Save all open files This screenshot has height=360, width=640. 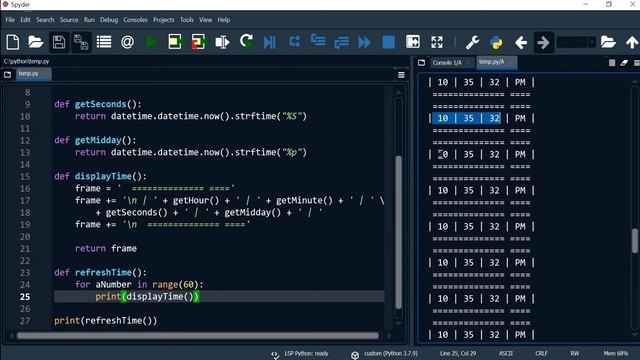point(81,42)
